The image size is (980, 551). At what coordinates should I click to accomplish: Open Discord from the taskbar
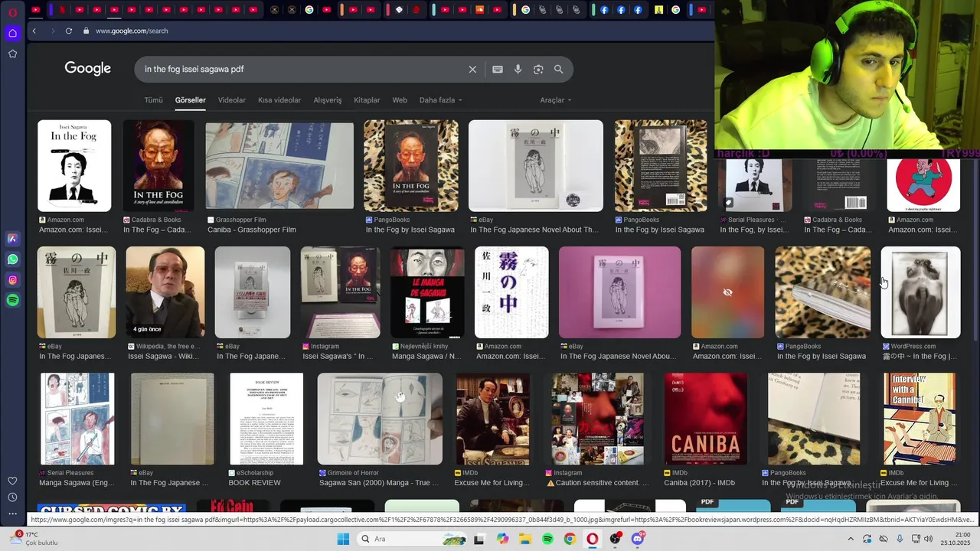638,539
